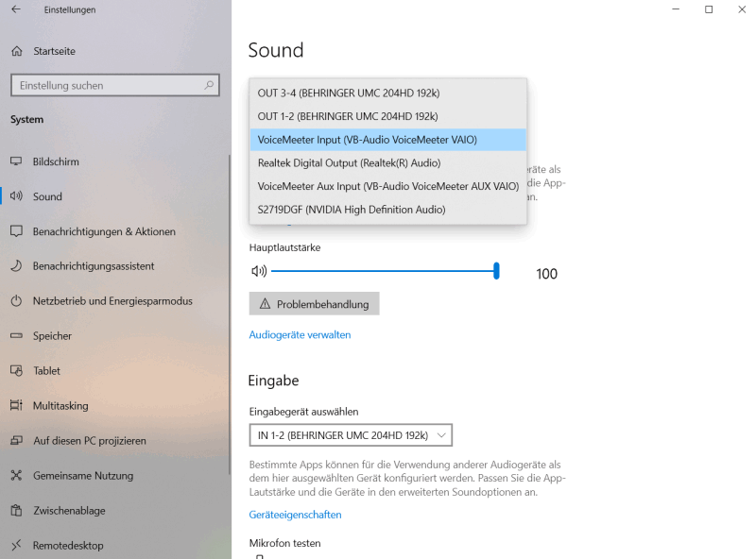This screenshot has width=756, height=559.
Task: Click the back arrow in Einstellungen
Action: [16, 9]
